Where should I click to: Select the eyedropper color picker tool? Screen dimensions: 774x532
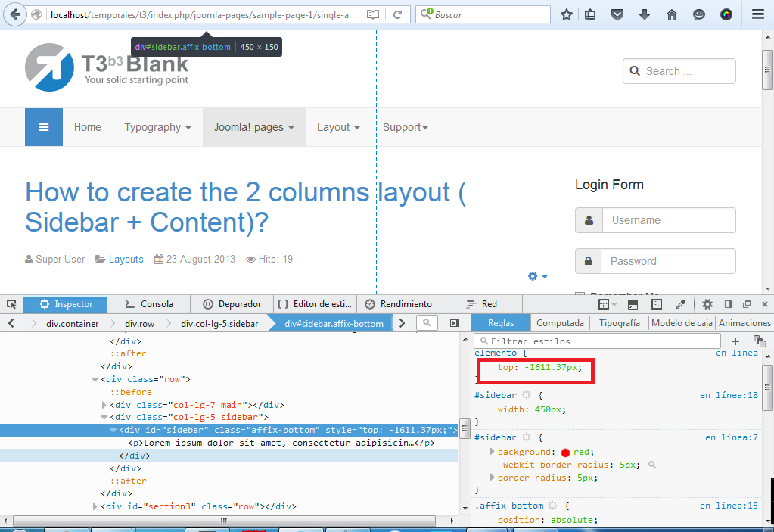681,304
